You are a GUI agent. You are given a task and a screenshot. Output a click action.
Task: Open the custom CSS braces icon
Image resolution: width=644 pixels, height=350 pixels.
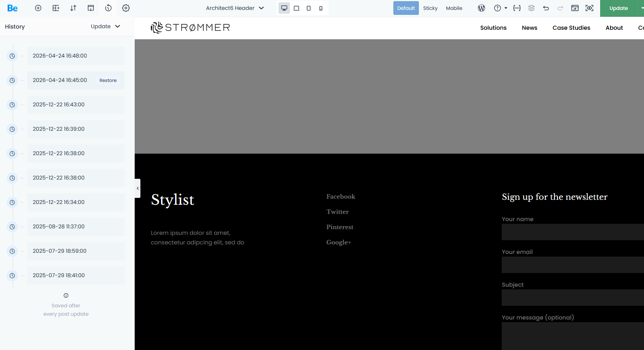click(517, 8)
